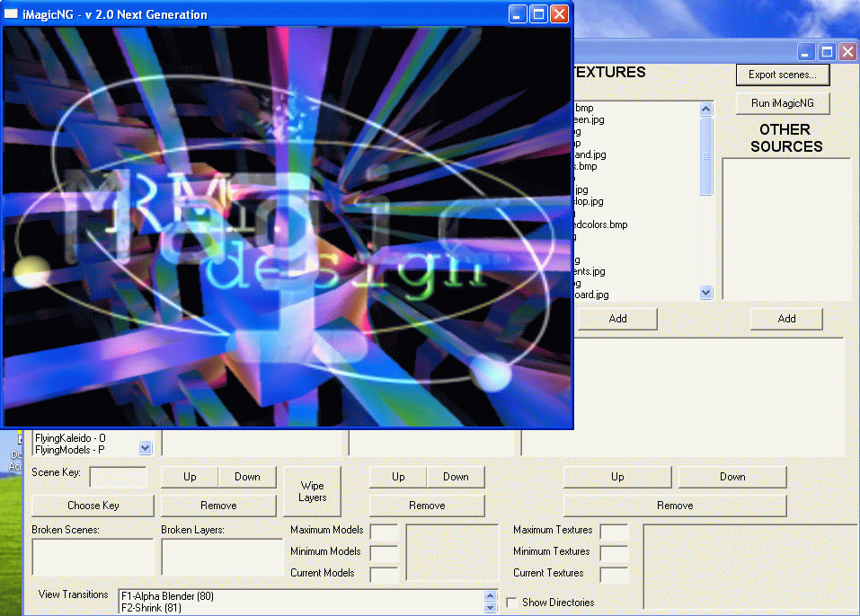Click the Down button right of Wipe Layers
The height and width of the screenshot is (616, 860).
click(x=456, y=478)
